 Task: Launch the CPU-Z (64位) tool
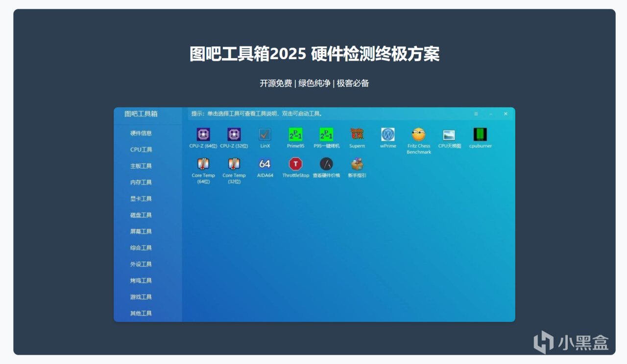click(203, 135)
